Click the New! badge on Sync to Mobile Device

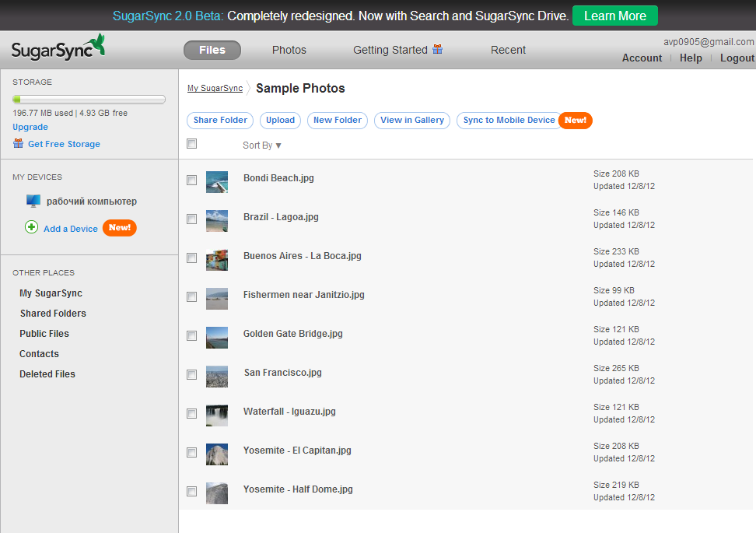[576, 120]
